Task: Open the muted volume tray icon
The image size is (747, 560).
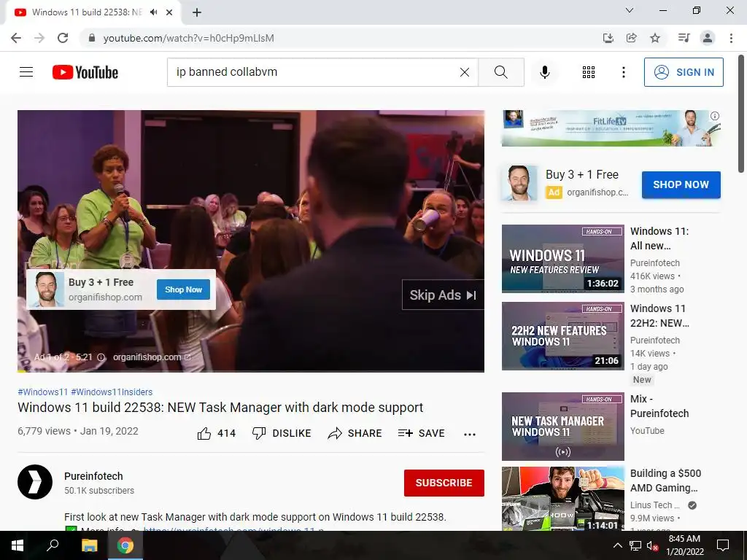Action: 652,545
